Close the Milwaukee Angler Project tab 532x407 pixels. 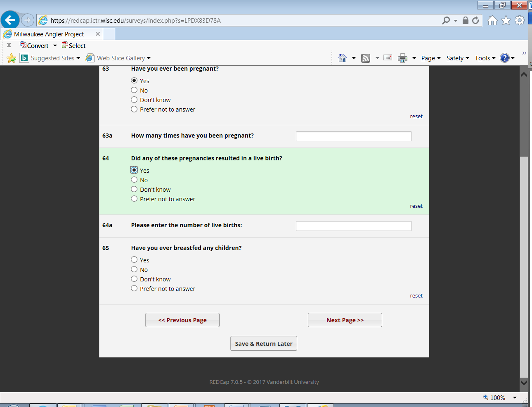point(98,34)
